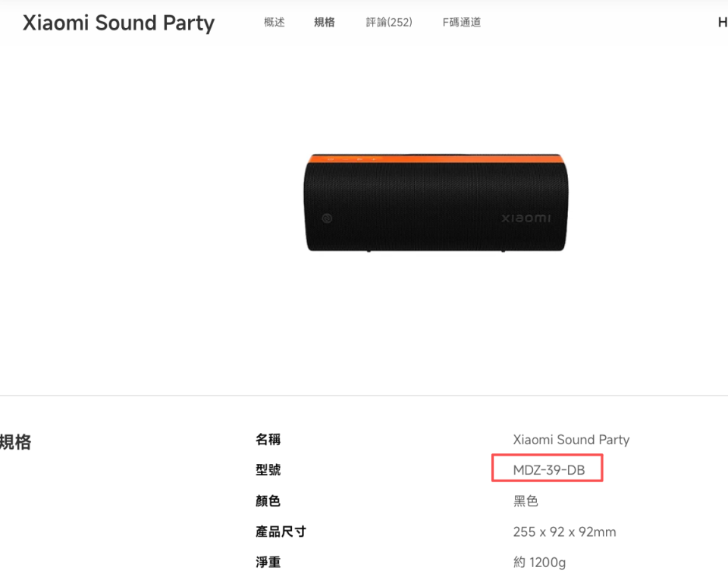Open the 概述 tab
Screen dimensions: 728x580
point(275,22)
